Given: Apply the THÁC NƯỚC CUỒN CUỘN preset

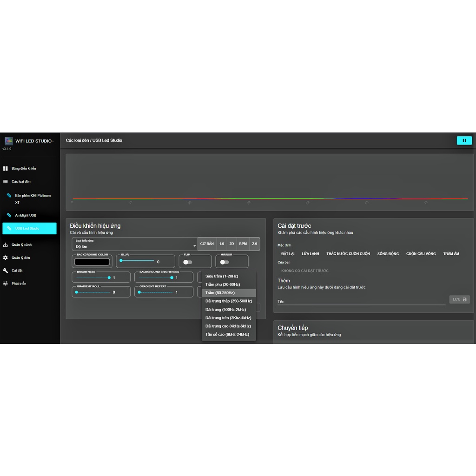Looking at the screenshot, I should [x=348, y=254].
